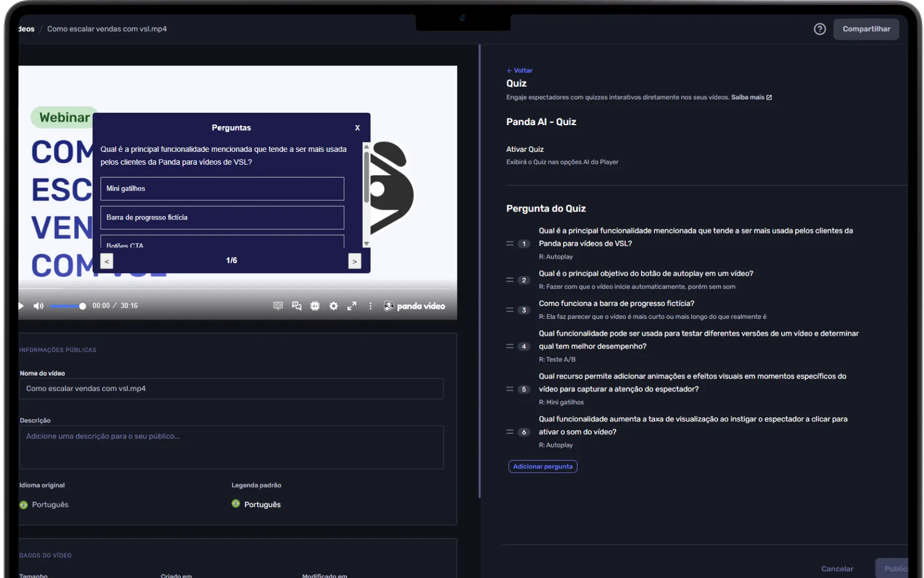924x578 pixels.
Task: Open question about ativar o som do vídeo
Action: click(x=692, y=426)
